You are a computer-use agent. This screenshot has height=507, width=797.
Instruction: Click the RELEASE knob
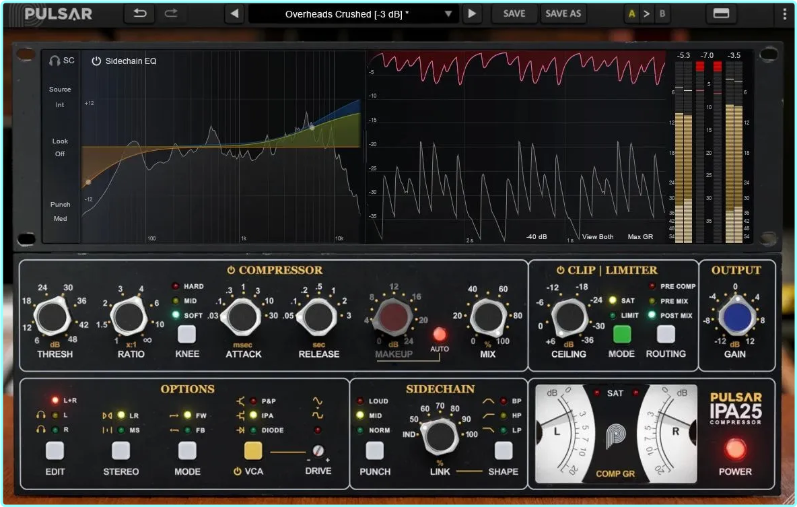pyautogui.click(x=318, y=317)
